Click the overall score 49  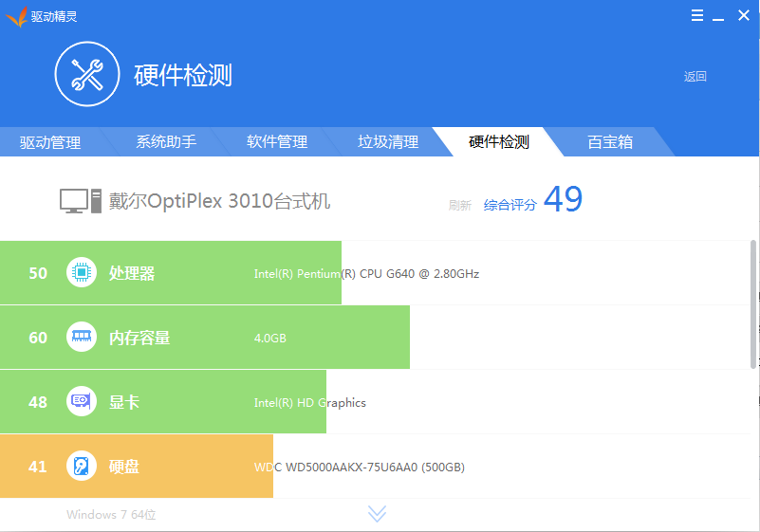click(563, 199)
